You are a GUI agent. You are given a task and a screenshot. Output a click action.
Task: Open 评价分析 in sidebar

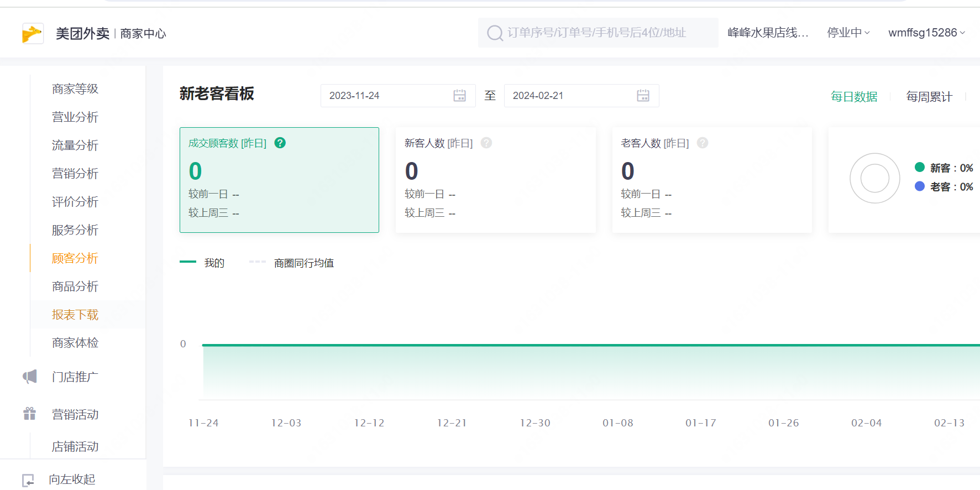point(75,202)
